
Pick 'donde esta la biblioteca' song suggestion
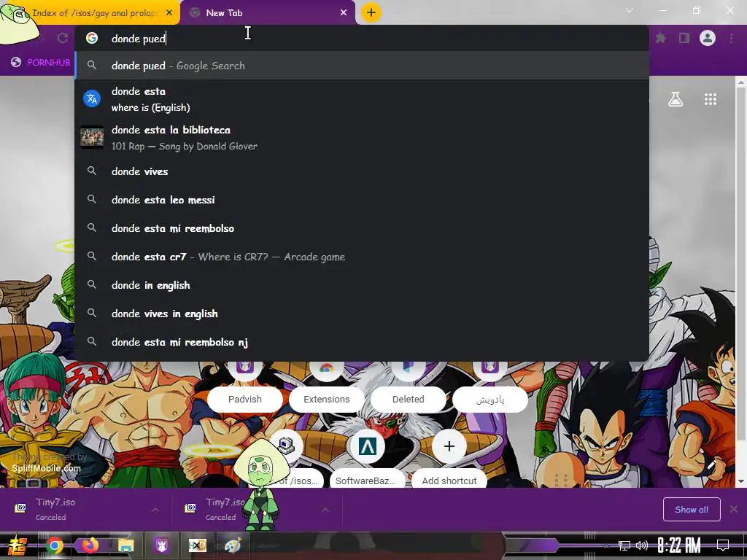pos(362,138)
